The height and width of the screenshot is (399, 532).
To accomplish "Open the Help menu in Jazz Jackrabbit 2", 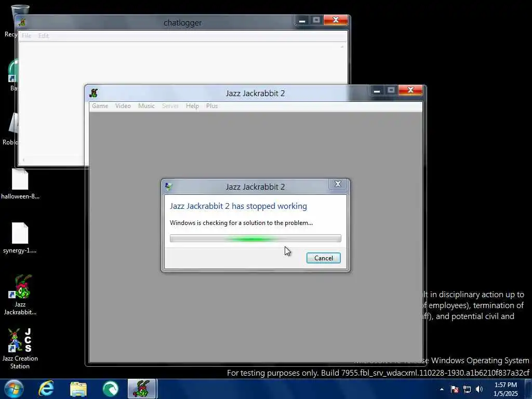I will pyautogui.click(x=192, y=106).
